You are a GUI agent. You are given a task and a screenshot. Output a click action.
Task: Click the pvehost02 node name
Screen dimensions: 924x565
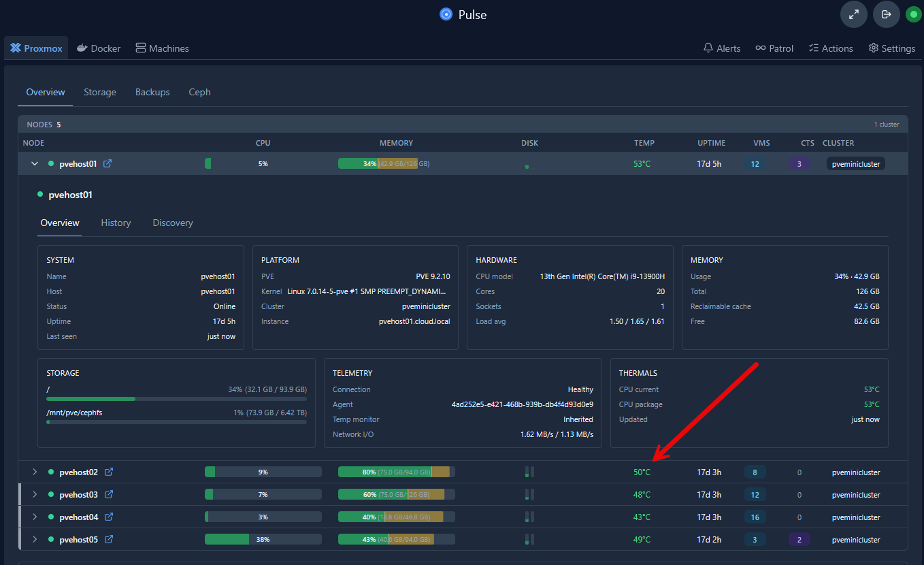(79, 472)
